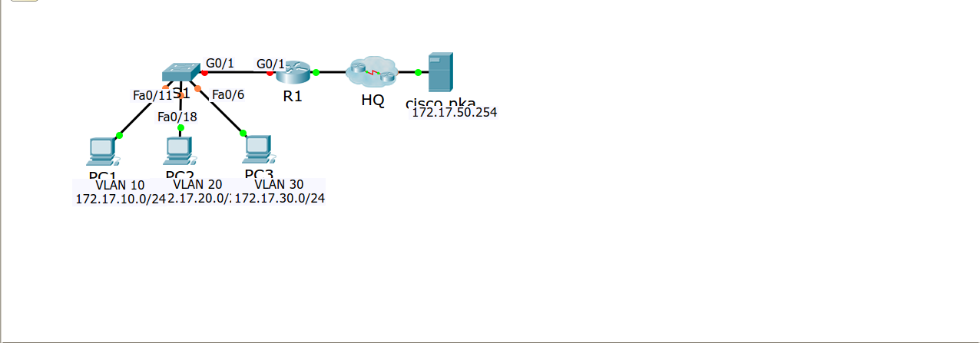Click green link light next to the server

pos(418,73)
